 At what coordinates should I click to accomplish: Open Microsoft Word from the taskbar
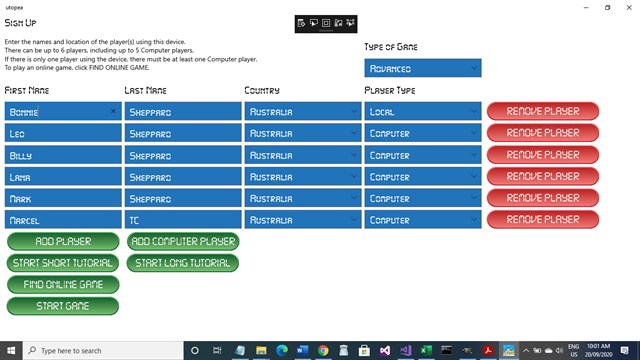tap(302, 351)
